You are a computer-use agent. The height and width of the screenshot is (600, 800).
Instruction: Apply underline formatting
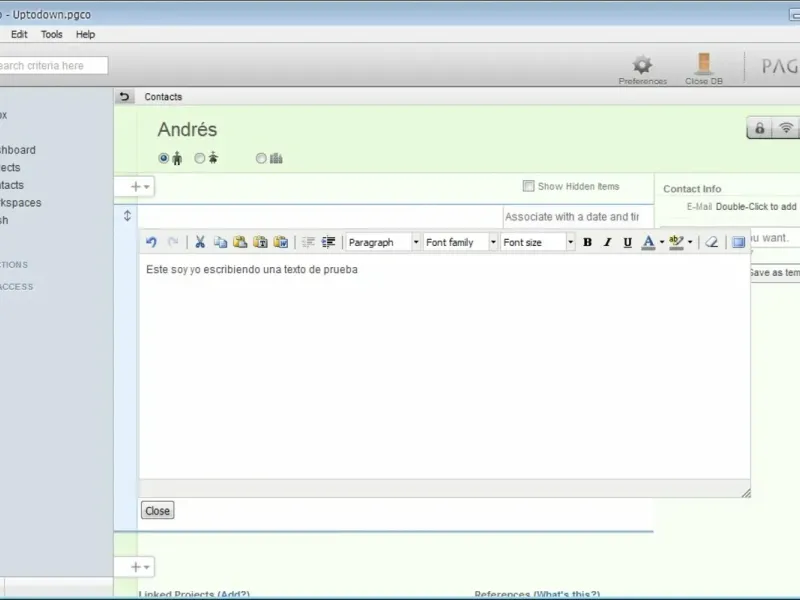[x=628, y=242]
